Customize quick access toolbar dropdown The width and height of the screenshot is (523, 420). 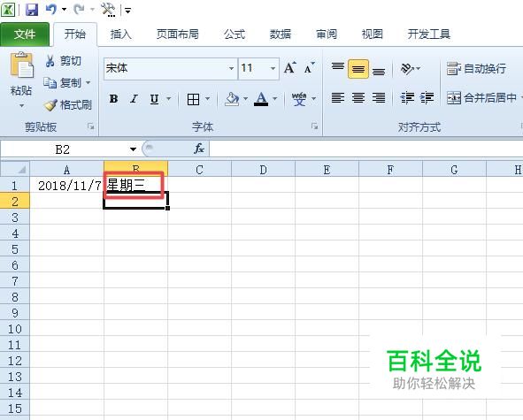(x=127, y=11)
